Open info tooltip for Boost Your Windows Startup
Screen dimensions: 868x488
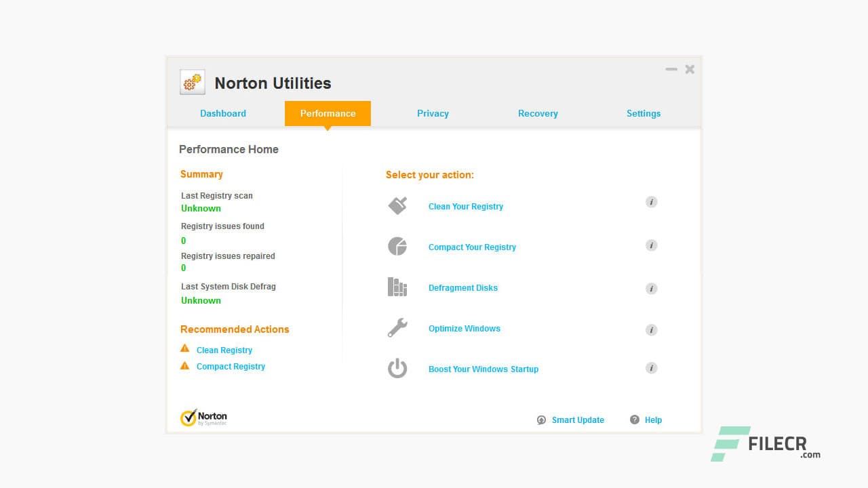[x=651, y=367]
